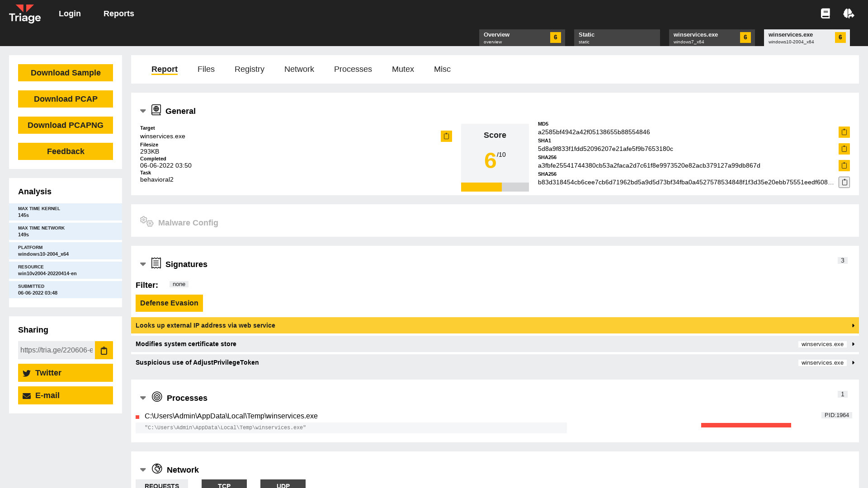Click the sharing URL input field
Viewport: 868px width, 488px height.
(x=57, y=350)
